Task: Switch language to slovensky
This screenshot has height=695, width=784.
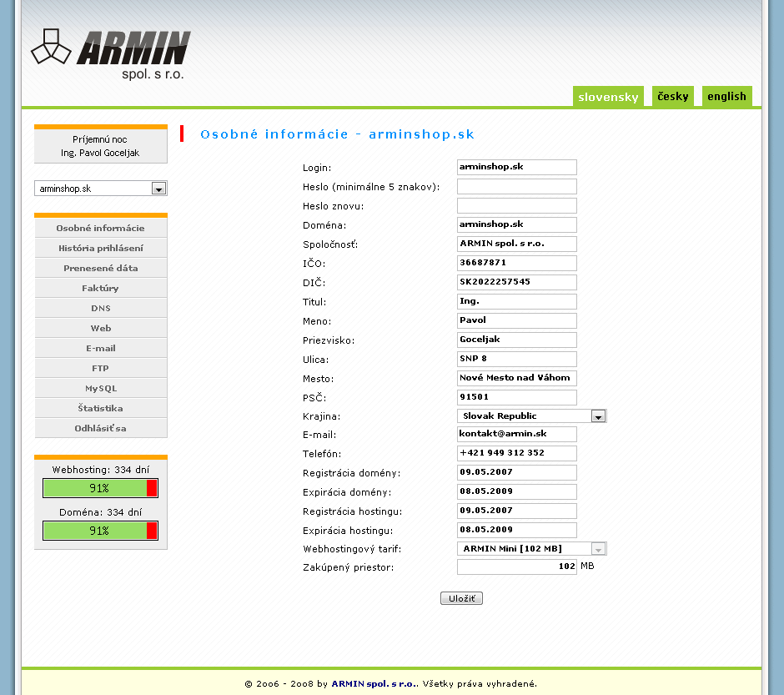Action: 608,97
